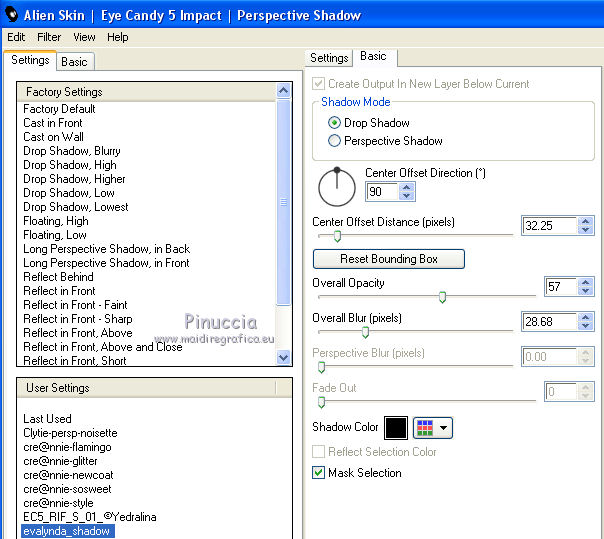Switch to right-pane Basic tab
The height and width of the screenshot is (539, 604).
pyautogui.click(x=373, y=56)
